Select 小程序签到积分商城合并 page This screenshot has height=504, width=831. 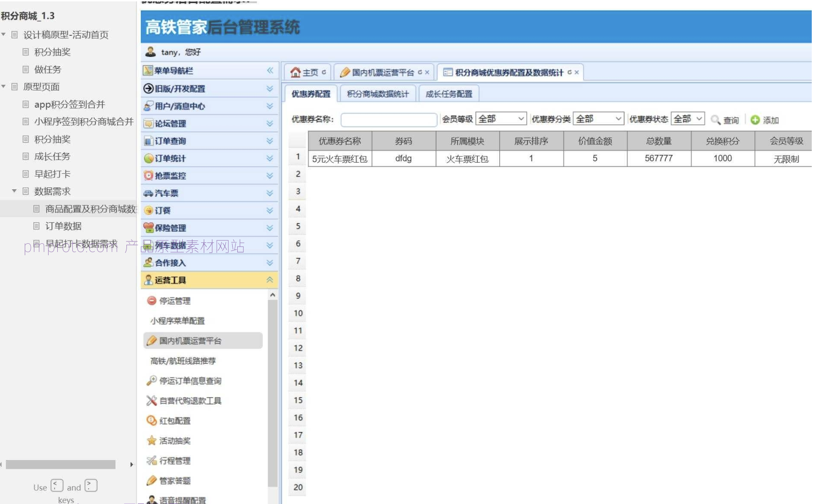click(84, 121)
